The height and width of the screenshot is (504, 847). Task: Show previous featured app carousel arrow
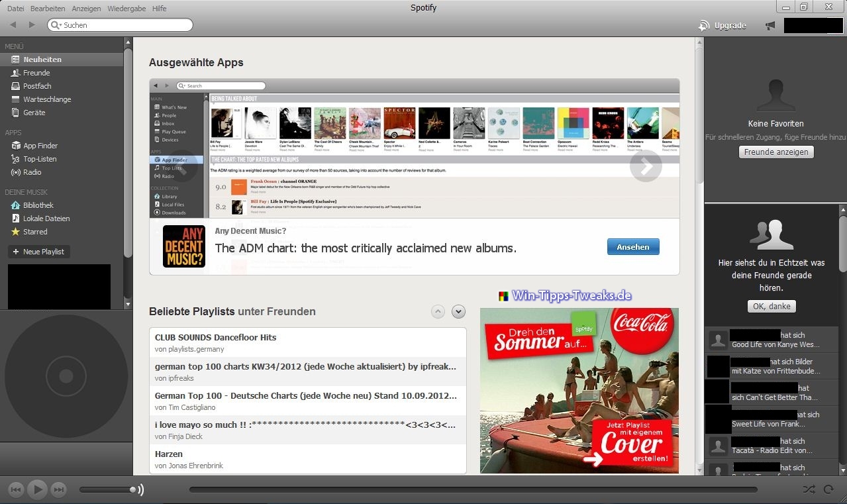(182, 166)
